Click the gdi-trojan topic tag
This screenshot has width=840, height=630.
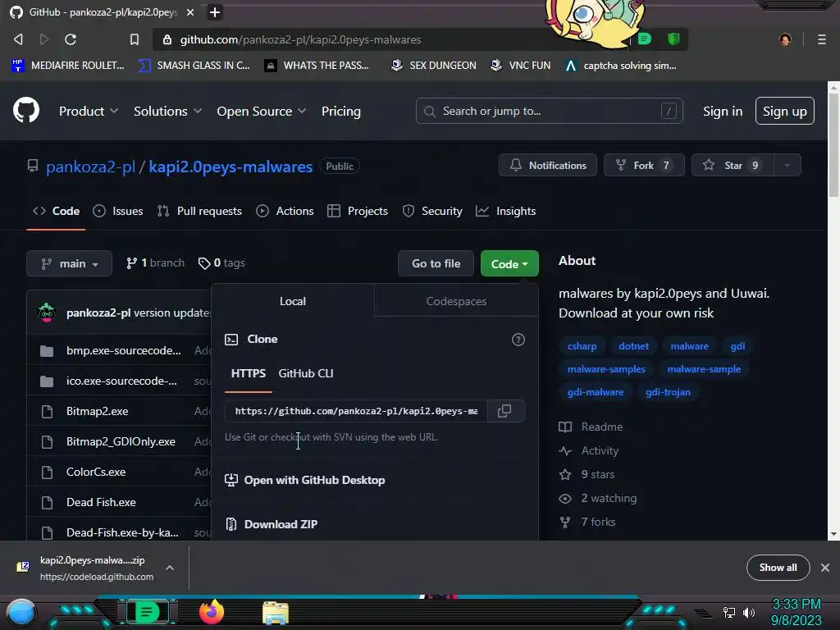[668, 392]
